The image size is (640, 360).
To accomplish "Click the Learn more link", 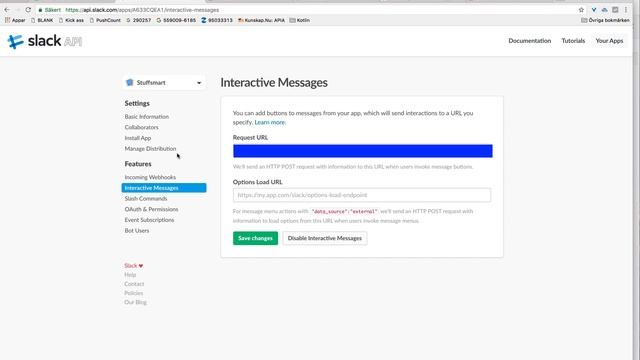I will tap(270, 122).
